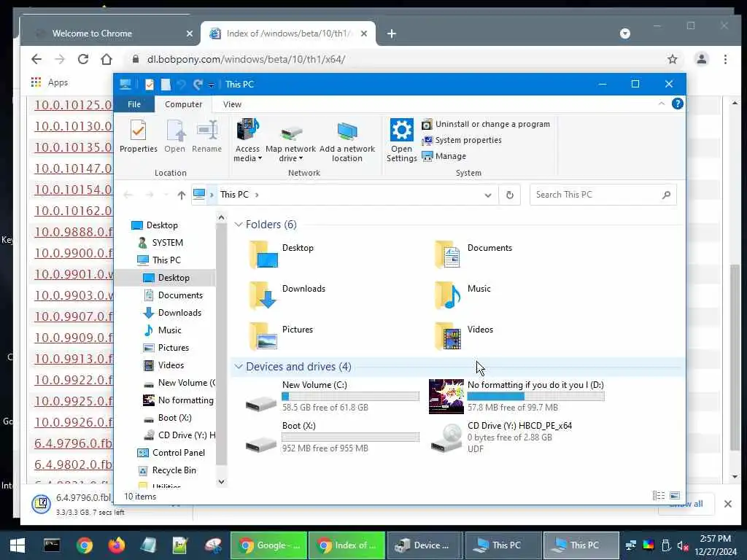Click the Up arrow in navigation bar
The height and width of the screenshot is (560, 747).
(181, 195)
